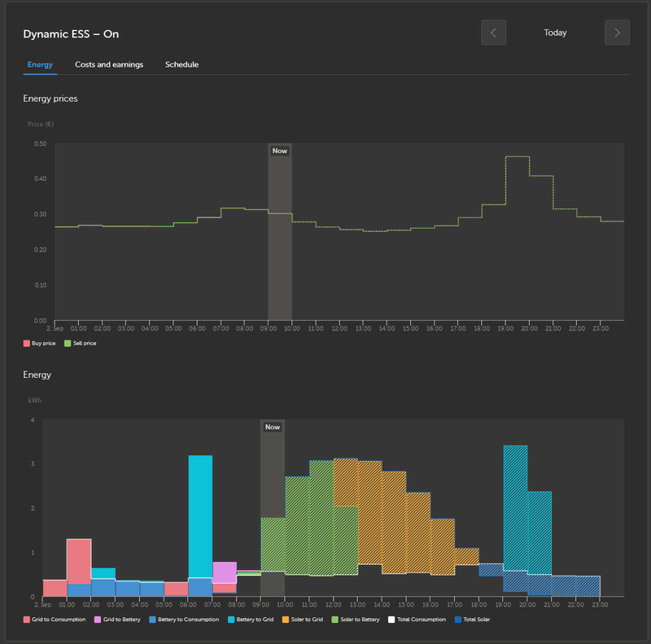Click the price peak step at 19:00
This screenshot has width=651, height=644.
[518, 156]
